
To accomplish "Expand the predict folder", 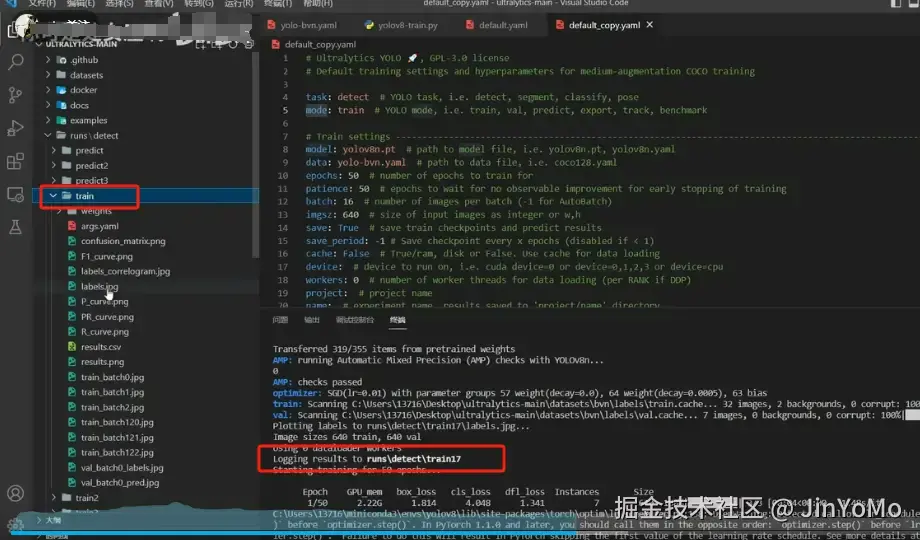I will click(x=54, y=150).
